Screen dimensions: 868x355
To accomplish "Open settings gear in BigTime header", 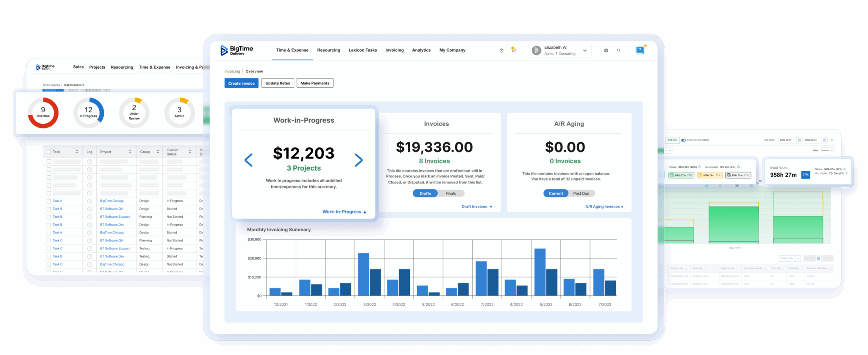I will click(x=606, y=50).
